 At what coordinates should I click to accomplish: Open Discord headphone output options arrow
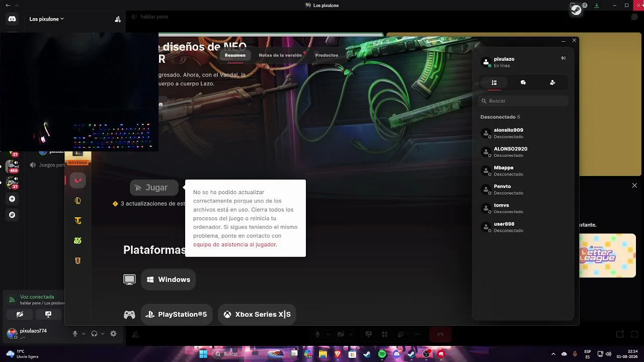[x=103, y=333]
